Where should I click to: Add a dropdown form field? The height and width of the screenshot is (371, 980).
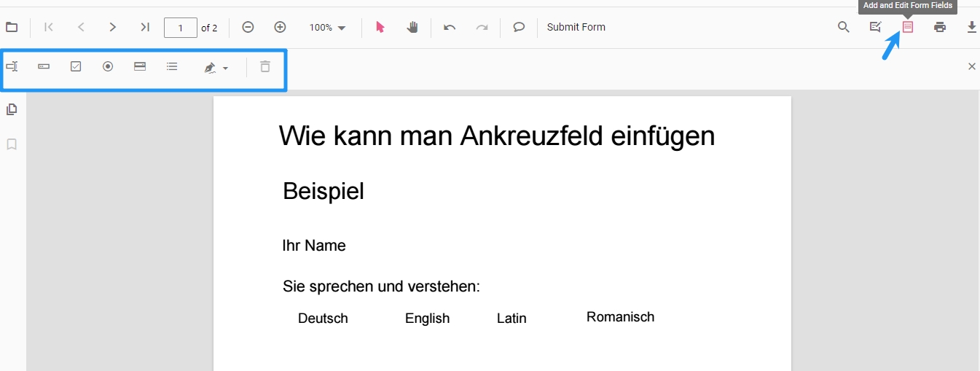pos(140,66)
